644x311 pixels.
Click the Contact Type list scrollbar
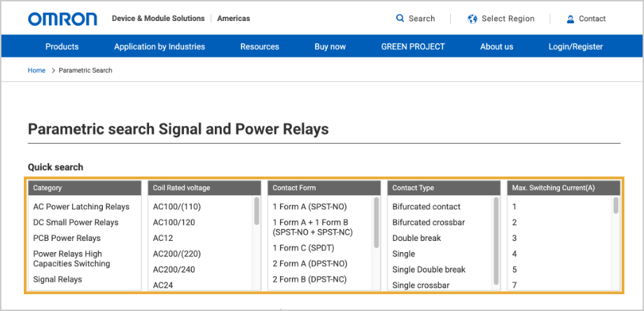(497, 210)
